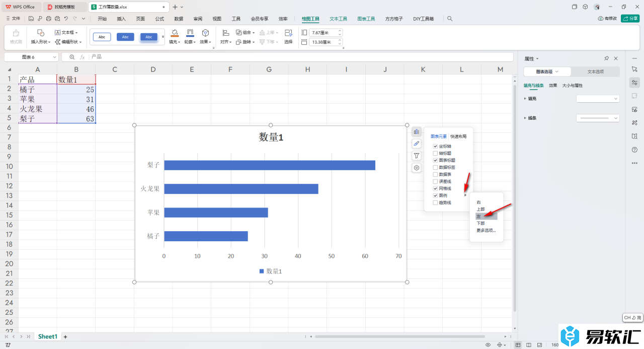This screenshot has width=644, height=349.
Task: Open the 对齐 (Align) dropdown
Action: (226, 42)
